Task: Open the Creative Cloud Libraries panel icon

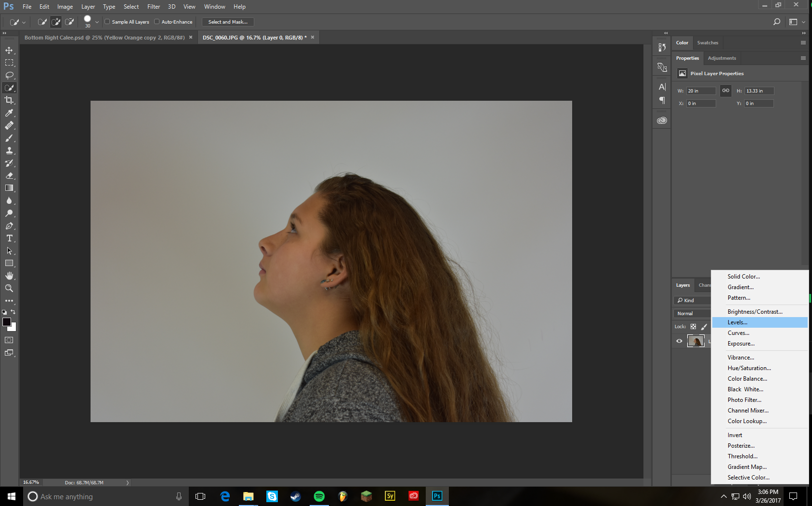Action: (x=662, y=120)
